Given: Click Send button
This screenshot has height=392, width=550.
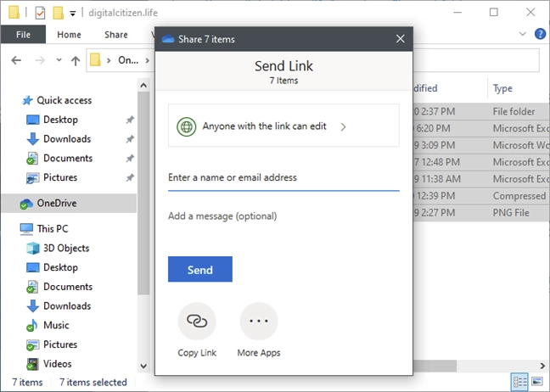Looking at the screenshot, I should (200, 269).
